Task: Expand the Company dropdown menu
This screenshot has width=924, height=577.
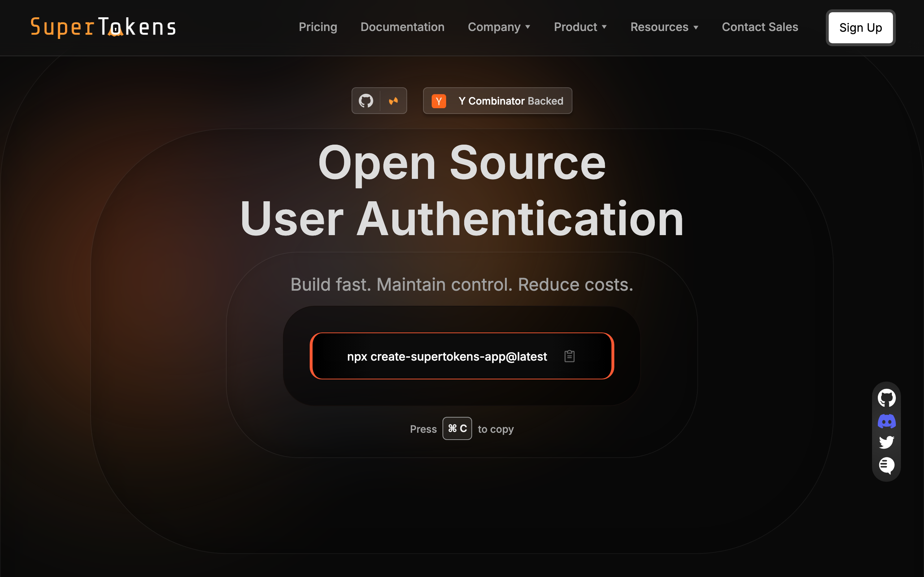Action: click(x=499, y=27)
